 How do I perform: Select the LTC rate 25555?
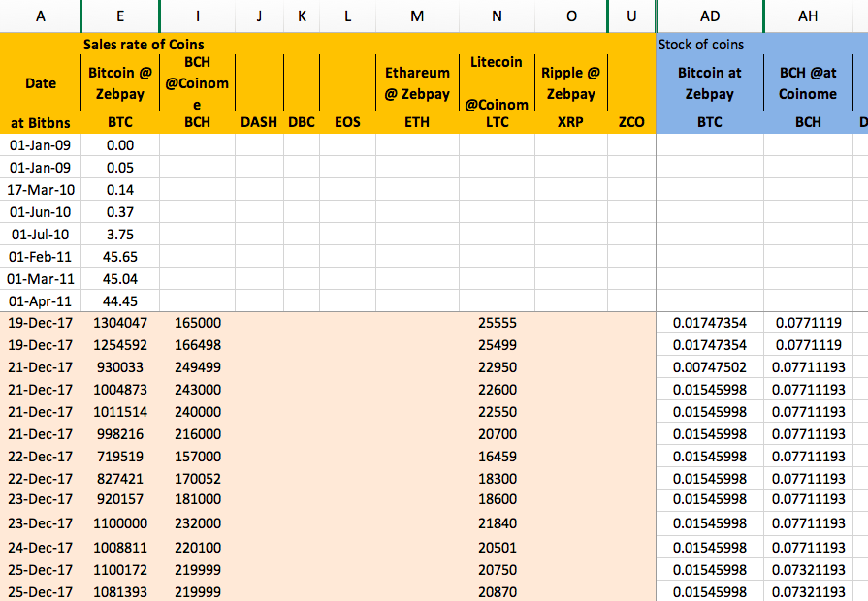[498, 323]
